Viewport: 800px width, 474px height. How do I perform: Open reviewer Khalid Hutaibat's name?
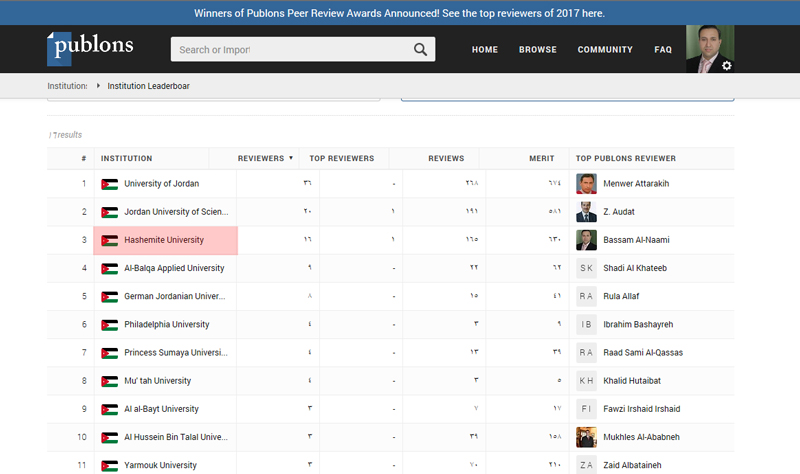632,381
